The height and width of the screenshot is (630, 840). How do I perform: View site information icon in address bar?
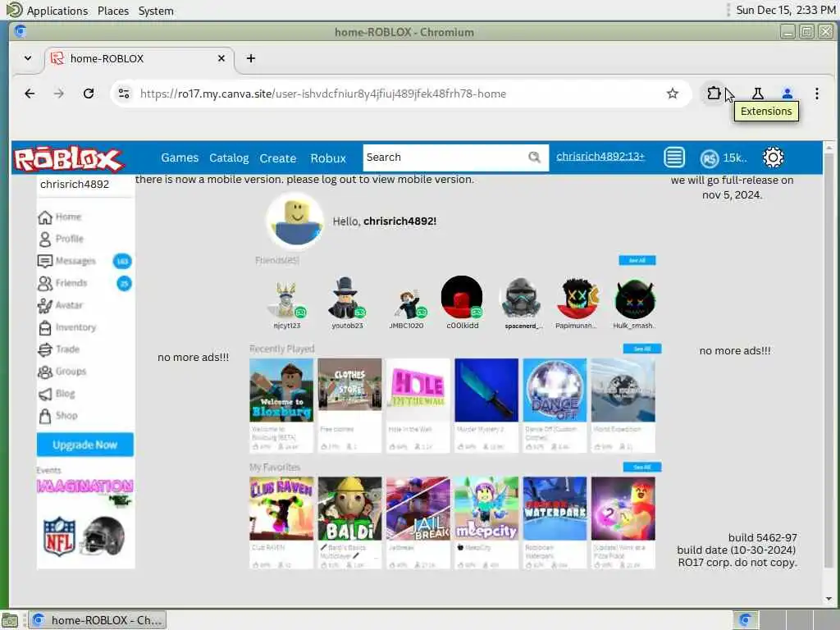[x=124, y=94]
